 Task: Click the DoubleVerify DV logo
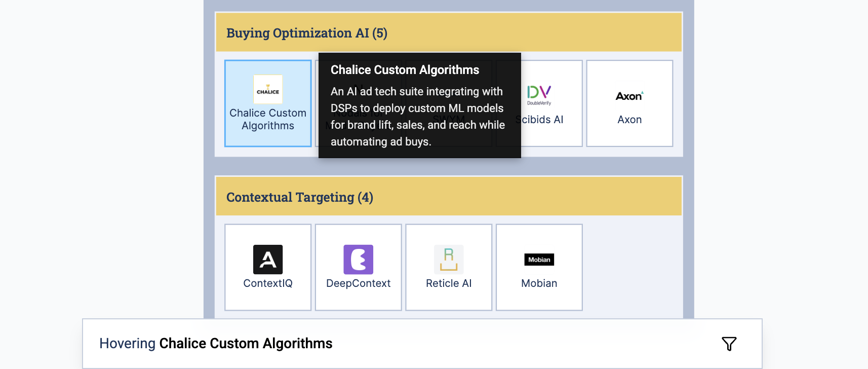coord(539,95)
